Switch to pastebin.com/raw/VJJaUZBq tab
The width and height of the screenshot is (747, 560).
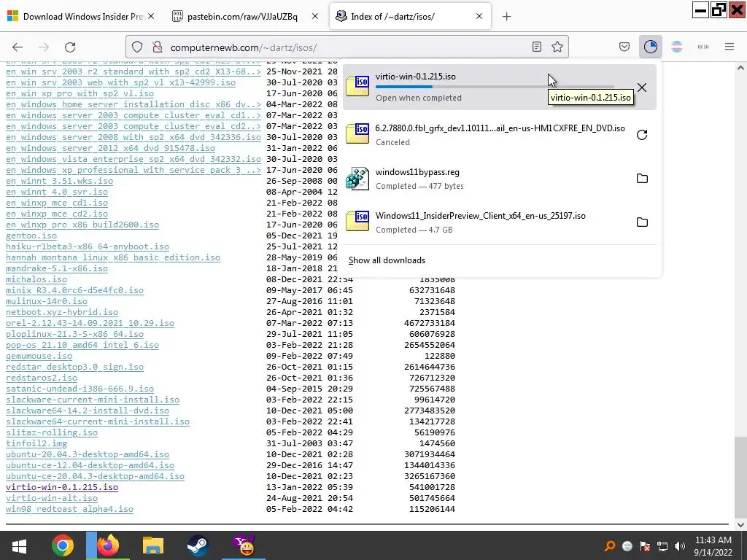[x=242, y=17]
